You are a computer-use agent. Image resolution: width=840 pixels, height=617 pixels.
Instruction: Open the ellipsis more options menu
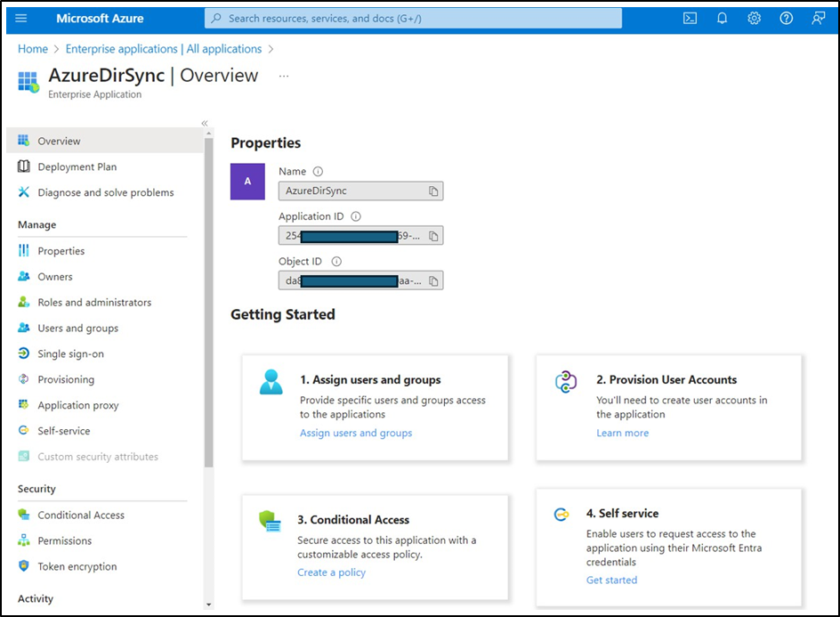[x=284, y=77]
